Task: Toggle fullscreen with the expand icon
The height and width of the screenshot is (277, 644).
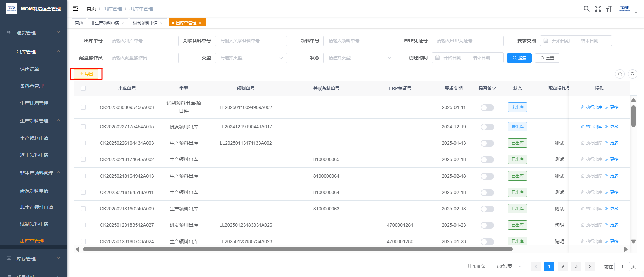Action: point(598,9)
